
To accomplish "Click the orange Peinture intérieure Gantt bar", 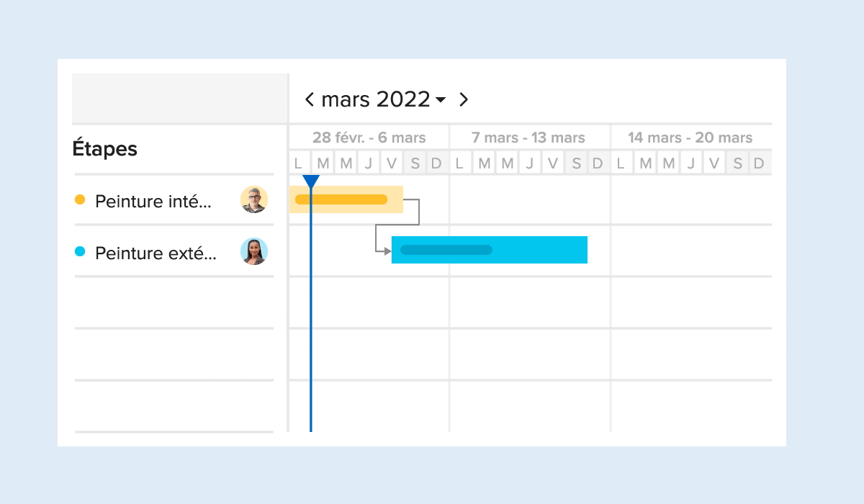I will 346,199.
